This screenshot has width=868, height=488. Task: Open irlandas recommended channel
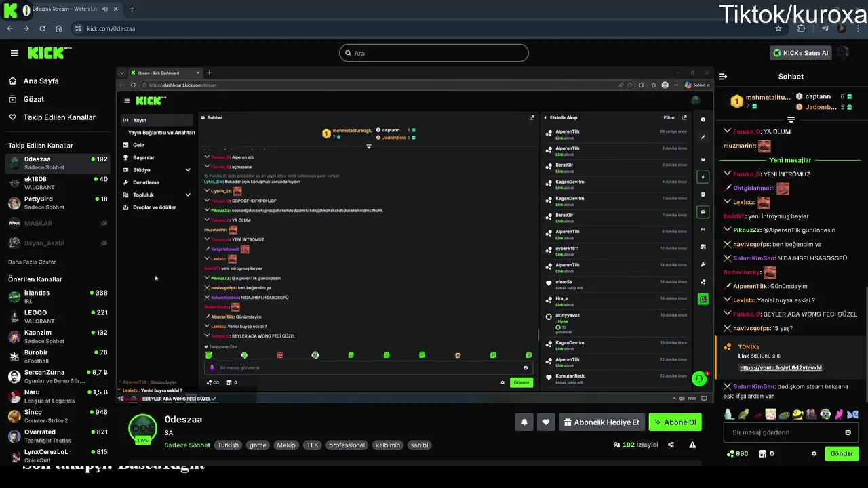(x=58, y=296)
